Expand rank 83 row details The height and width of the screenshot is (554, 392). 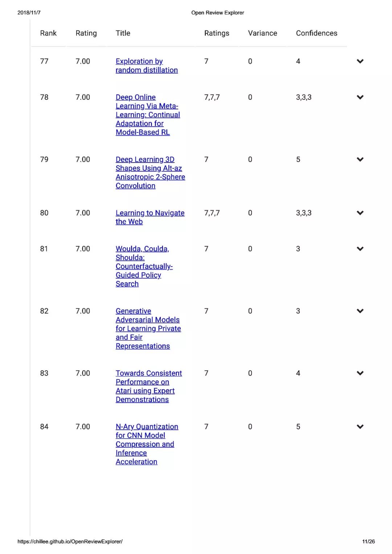(x=360, y=373)
